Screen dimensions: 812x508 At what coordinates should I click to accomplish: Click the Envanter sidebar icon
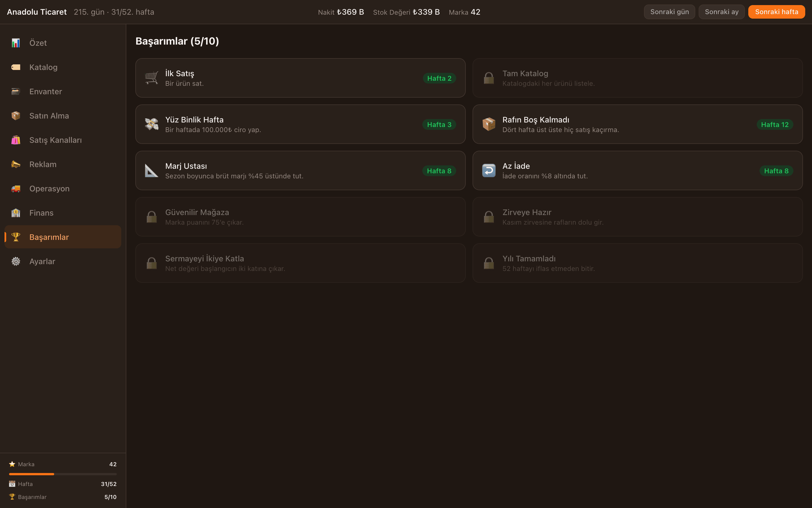[x=16, y=91]
